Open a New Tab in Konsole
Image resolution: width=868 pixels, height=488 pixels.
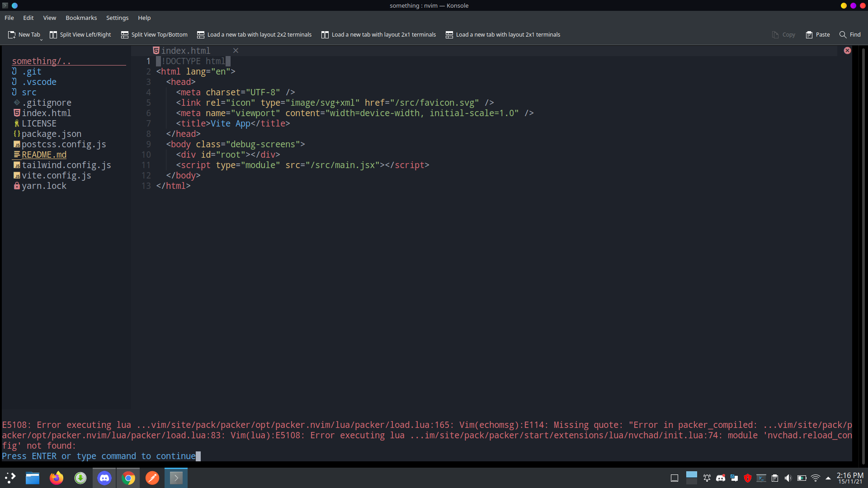[24, 34]
